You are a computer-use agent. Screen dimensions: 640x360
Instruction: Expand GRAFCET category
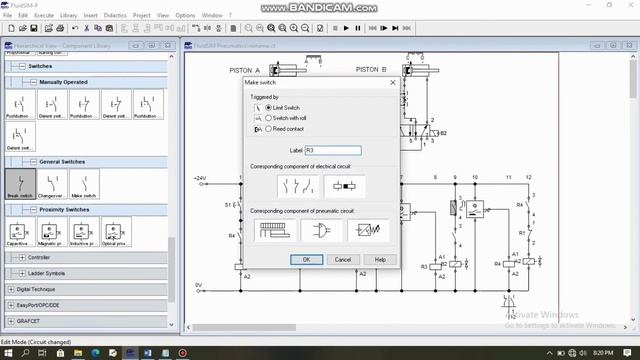11,321
